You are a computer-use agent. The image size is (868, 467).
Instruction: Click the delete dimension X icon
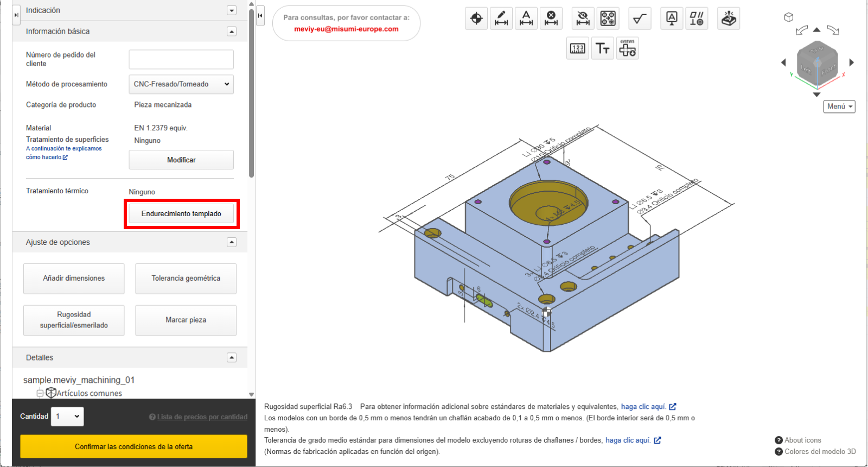click(551, 19)
